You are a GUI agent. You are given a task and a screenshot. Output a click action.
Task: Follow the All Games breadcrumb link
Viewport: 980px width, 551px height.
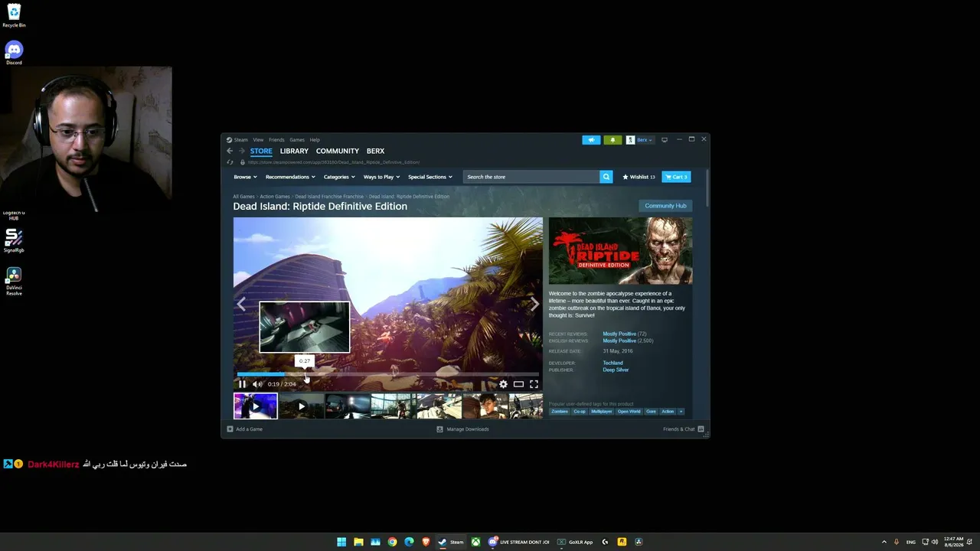pos(244,197)
